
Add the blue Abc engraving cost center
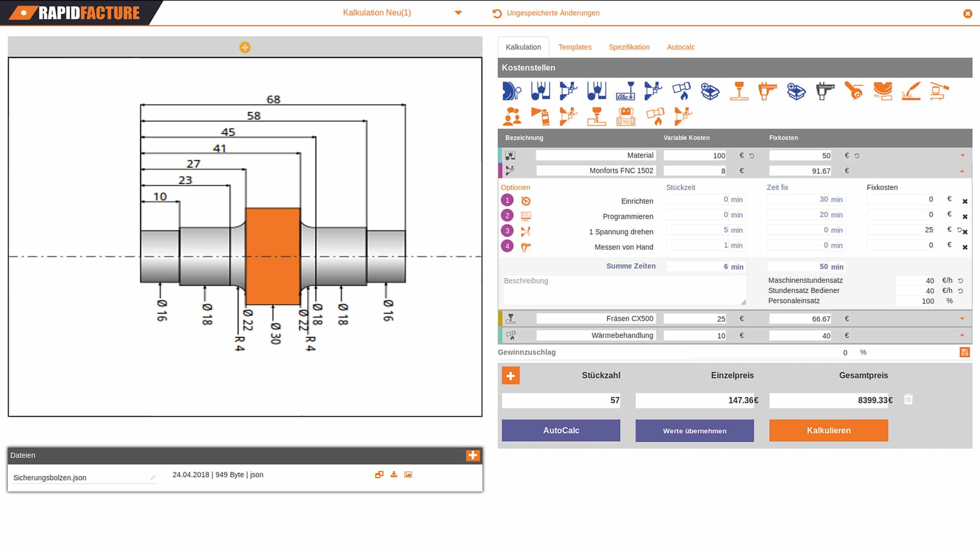[x=626, y=91]
